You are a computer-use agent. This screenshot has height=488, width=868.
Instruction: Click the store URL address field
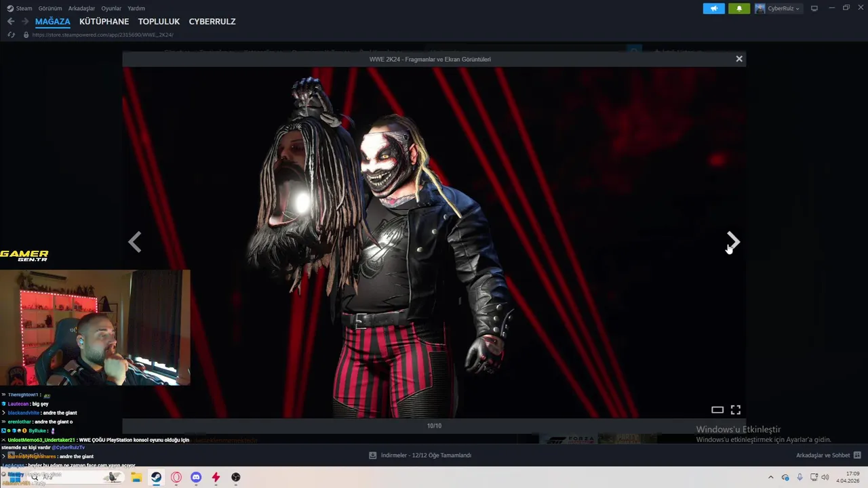pos(102,35)
